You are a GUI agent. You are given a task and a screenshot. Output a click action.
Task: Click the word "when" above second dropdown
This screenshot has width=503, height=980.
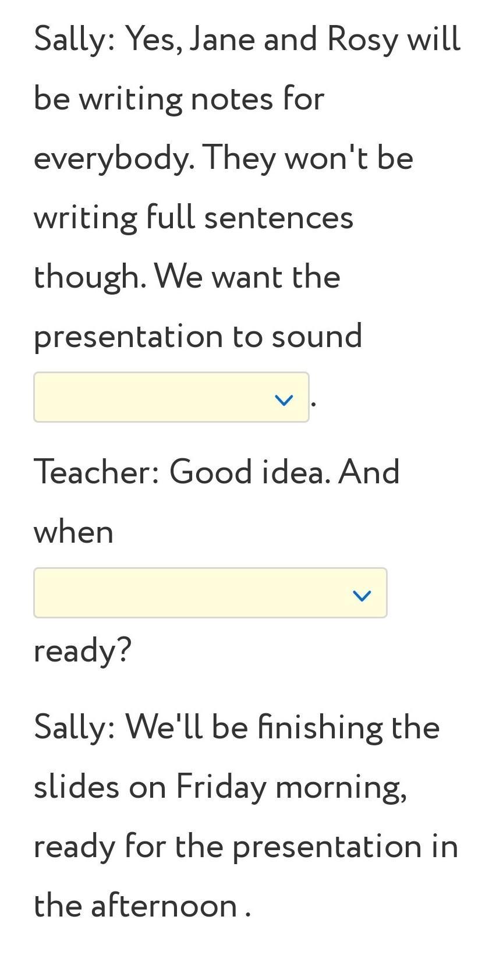click(73, 532)
